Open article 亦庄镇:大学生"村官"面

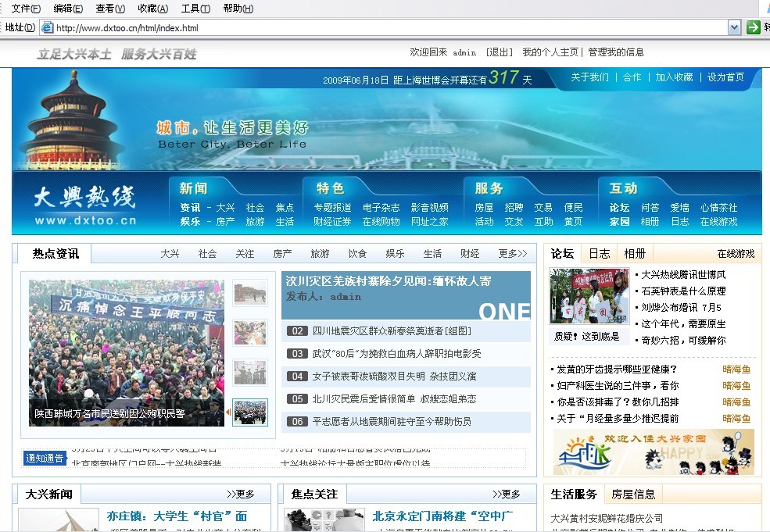(x=177, y=516)
